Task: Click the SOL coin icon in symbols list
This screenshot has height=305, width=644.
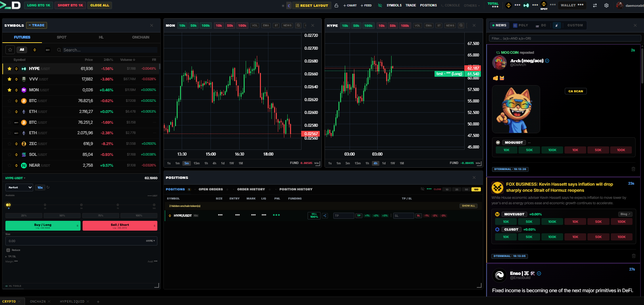Action: point(24,155)
